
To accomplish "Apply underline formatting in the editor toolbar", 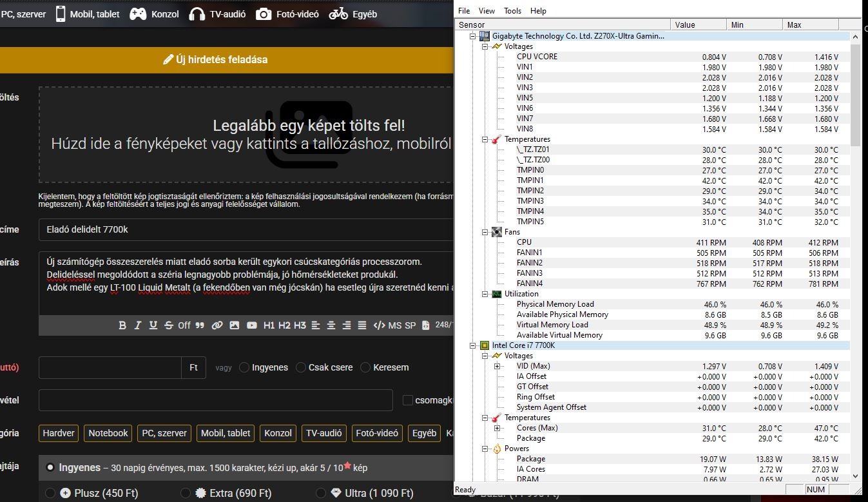I will [153, 325].
